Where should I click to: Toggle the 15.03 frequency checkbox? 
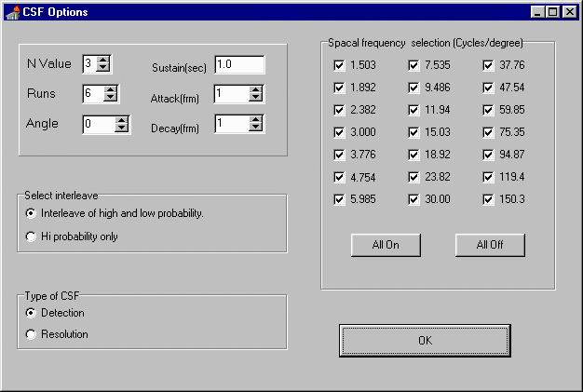click(x=414, y=133)
